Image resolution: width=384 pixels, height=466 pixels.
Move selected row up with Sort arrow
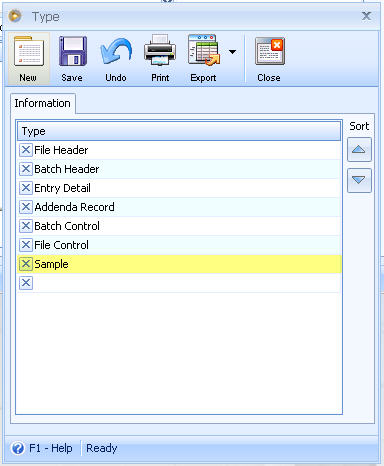359,150
